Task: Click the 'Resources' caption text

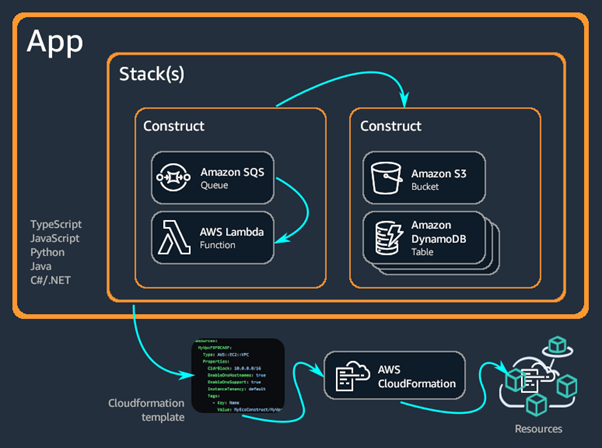Action: coord(535,428)
